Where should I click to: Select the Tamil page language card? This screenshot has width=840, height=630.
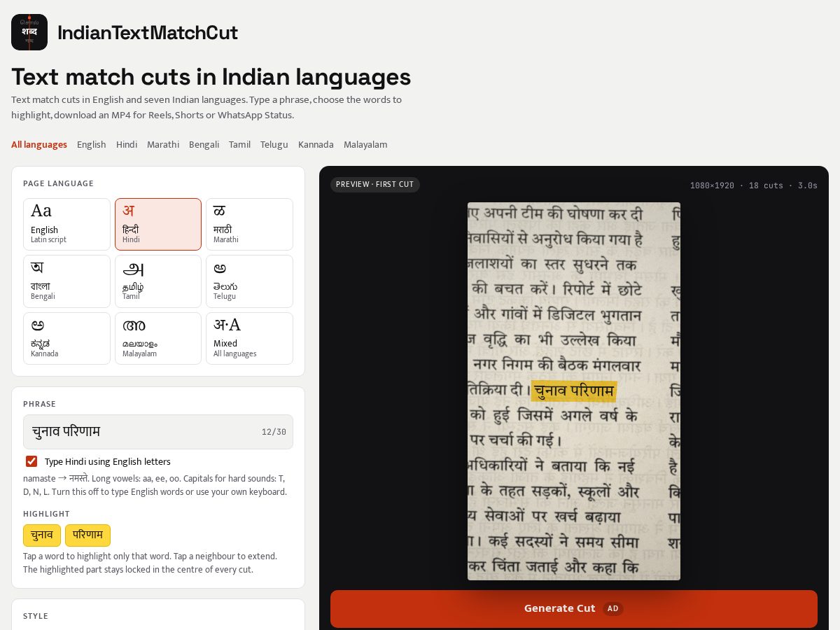[158, 281]
